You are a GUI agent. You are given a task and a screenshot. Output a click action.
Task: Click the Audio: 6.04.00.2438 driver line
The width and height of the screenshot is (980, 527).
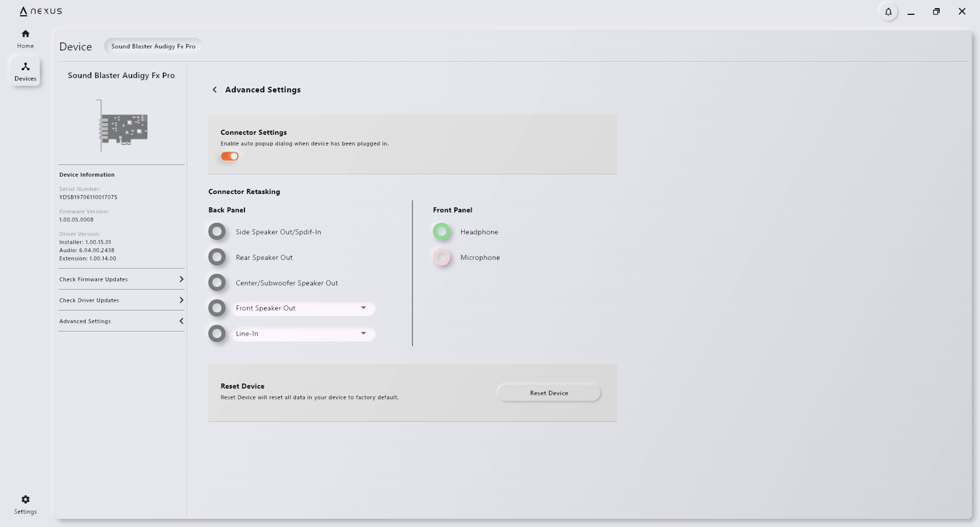click(x=87, y=250)
